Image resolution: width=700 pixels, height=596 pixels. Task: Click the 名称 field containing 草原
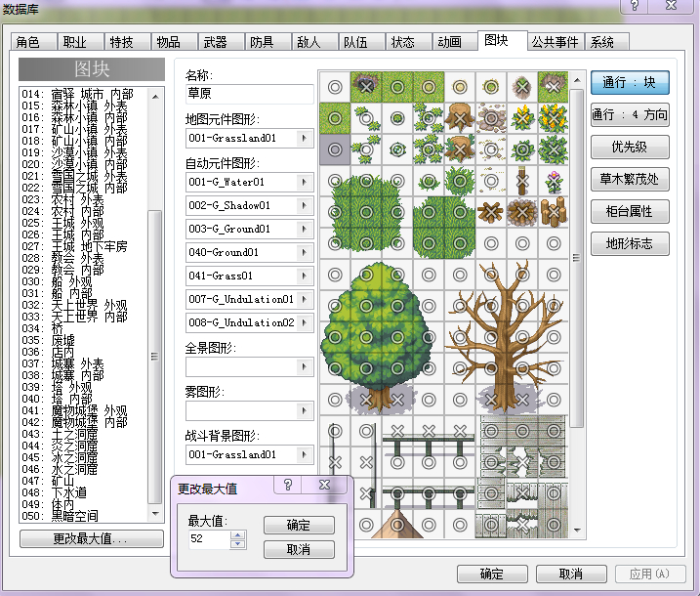(250, 94)
